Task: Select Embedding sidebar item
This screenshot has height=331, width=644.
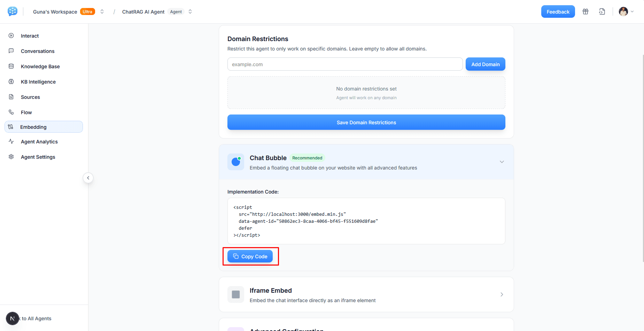Action: [x=44, y=127]
